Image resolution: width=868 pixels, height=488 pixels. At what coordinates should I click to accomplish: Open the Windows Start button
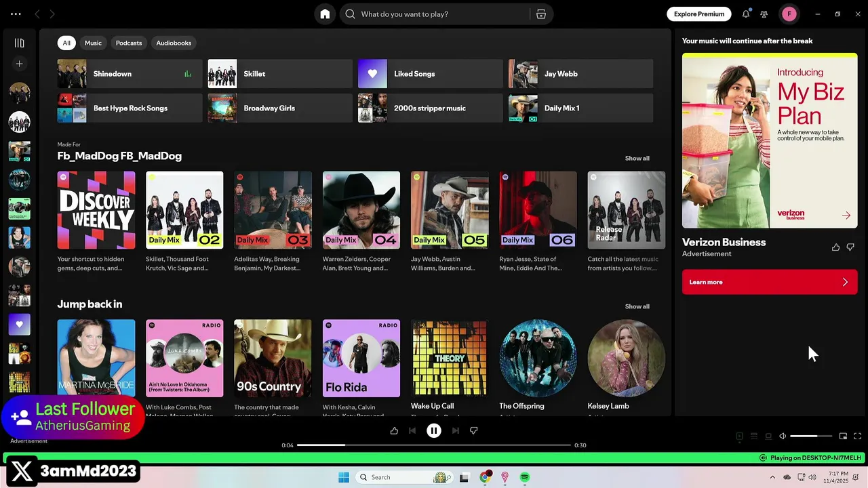[x=344, y=477]
